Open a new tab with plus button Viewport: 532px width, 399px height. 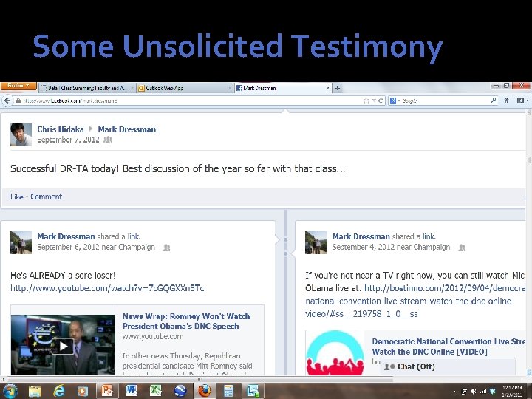tap(337, 89)
